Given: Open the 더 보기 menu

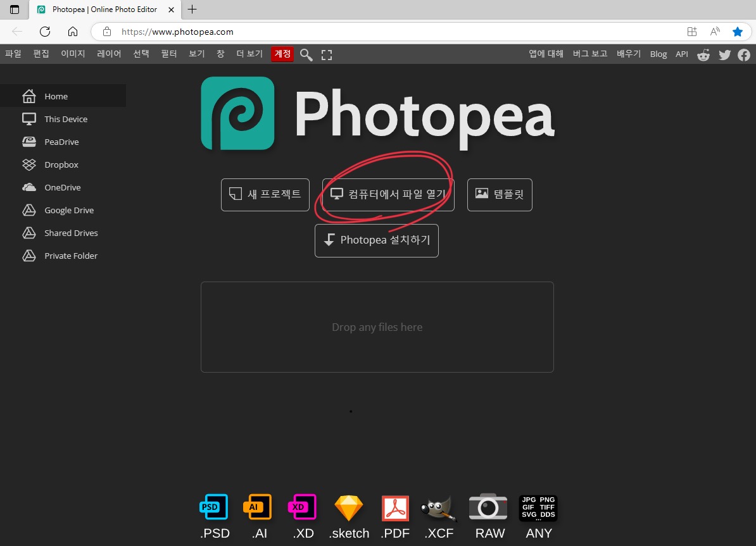Looking at the screenshot, I should point(249,54).
